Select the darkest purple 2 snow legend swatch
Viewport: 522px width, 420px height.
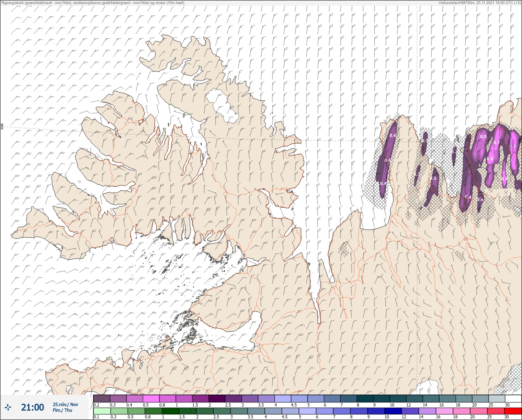(217, 398)
